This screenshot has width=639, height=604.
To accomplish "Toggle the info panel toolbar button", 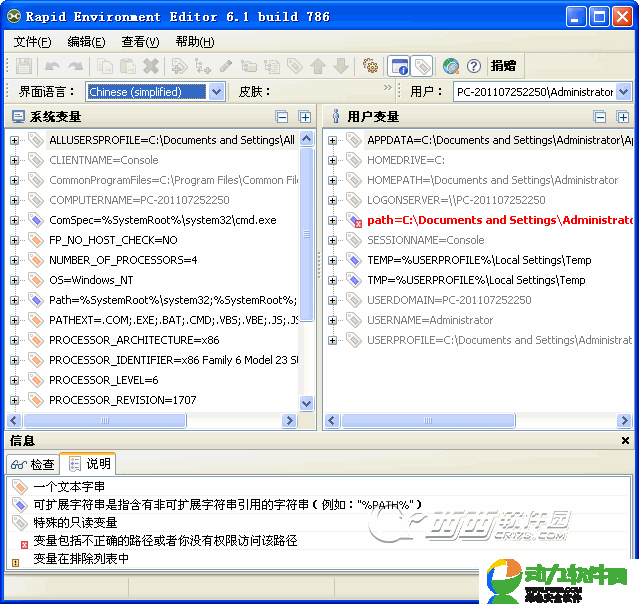I will click(x=398, y=66).
